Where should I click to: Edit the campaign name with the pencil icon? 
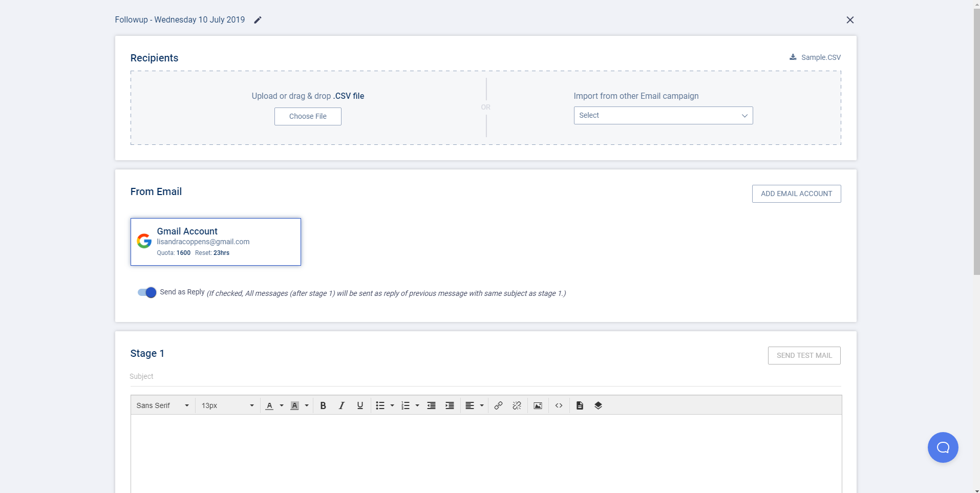[257, 19]
